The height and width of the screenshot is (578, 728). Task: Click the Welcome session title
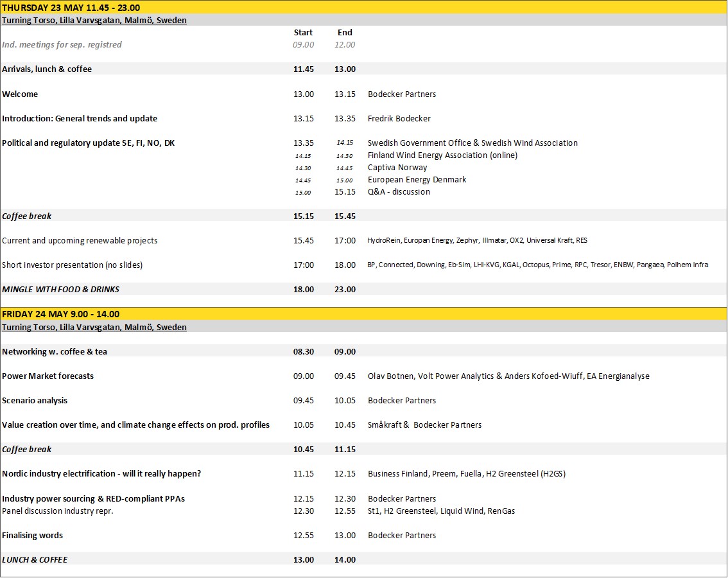click(20, 94)
